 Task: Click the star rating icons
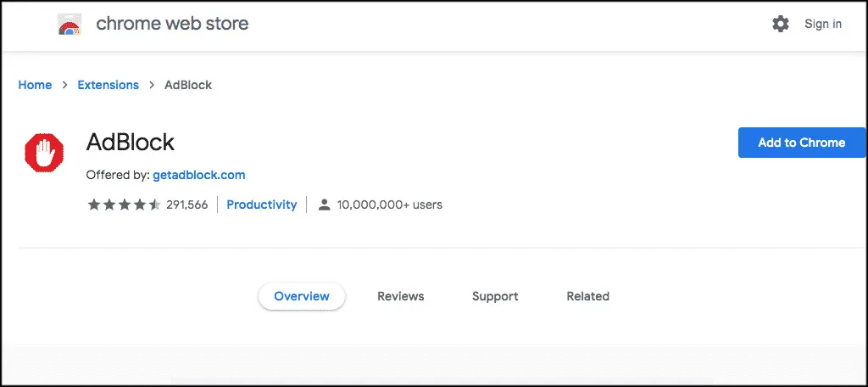click(x=124, y=205)
